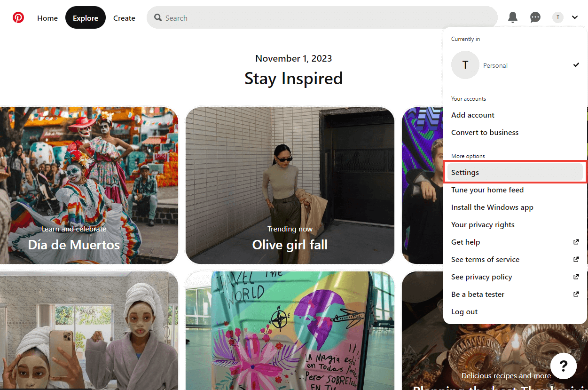Click external link icon beside Get help
The image size is (588, 390).
(576, 242)
